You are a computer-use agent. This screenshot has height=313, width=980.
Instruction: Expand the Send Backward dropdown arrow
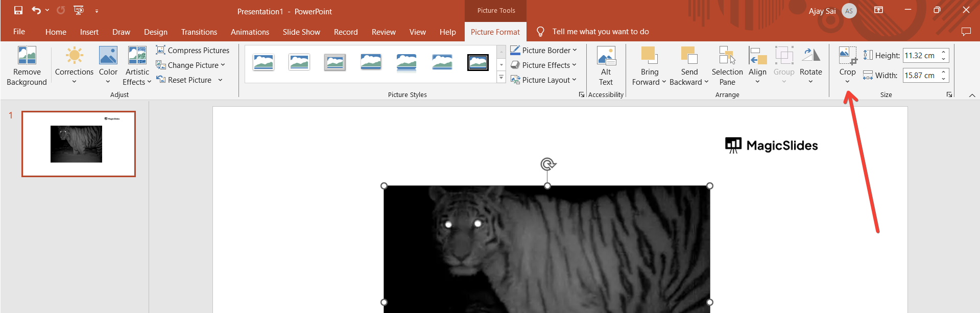(706, 82)
